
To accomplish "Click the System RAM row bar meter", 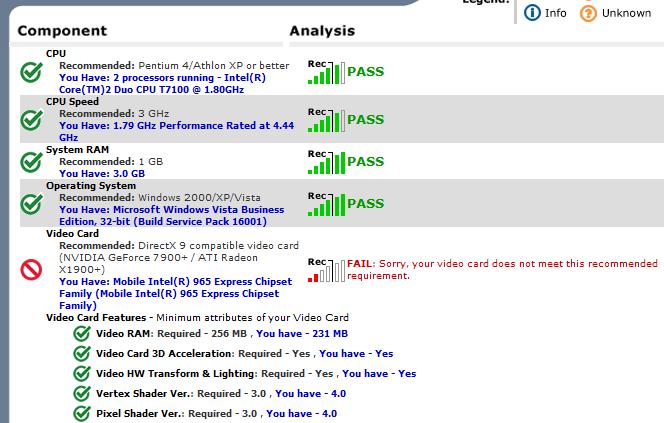I will click(326, 162).
